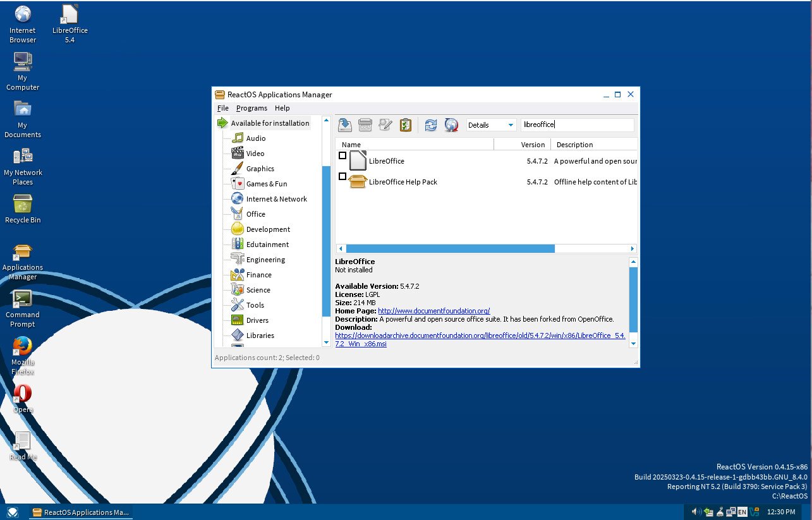Open the documentfoundation.org home page link

pos(434,311)
